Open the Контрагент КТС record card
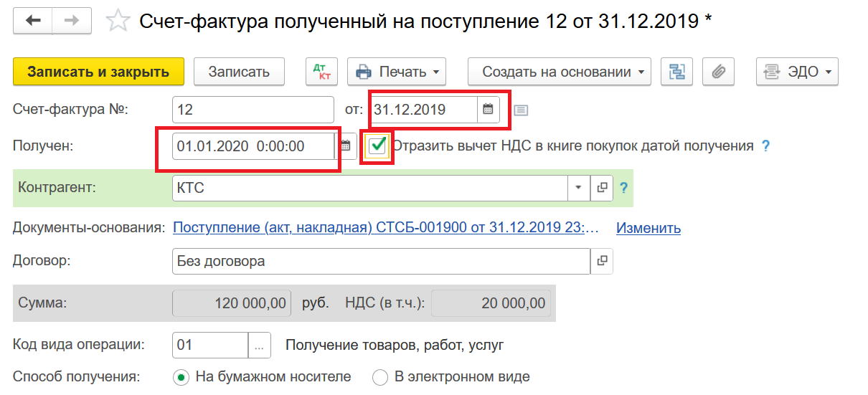The width and height of the screenshot is (868, 395). pos(602,188)
